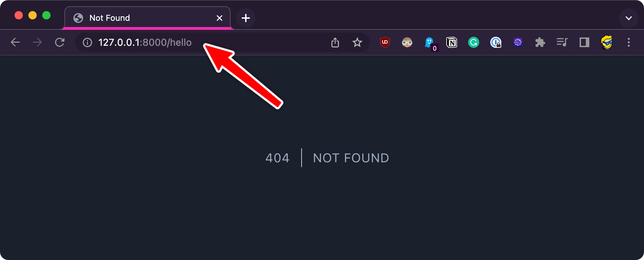644x260 pixels.
Task: Open the media controls queue icon
Action: point(562,42)
